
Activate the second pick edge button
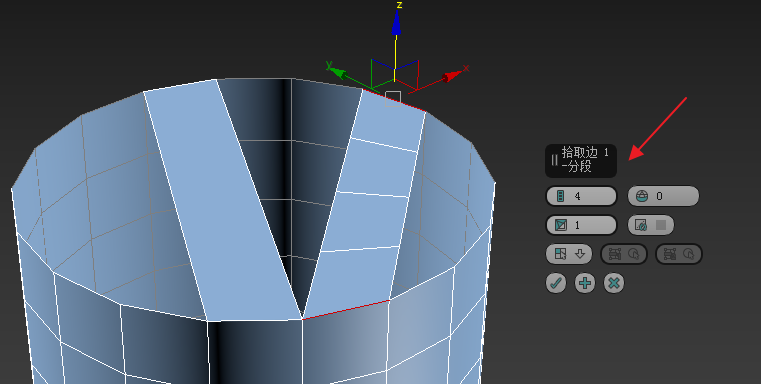[679, 254]
